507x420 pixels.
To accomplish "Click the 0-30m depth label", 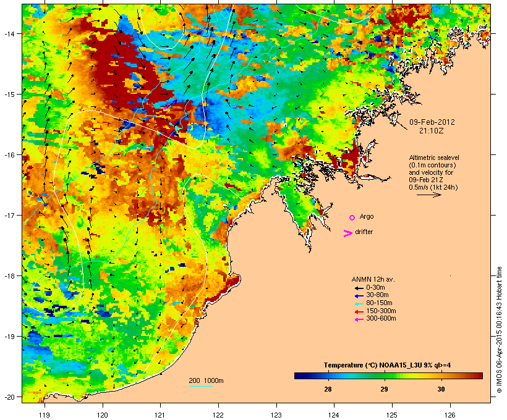I will tap(375, 288).
